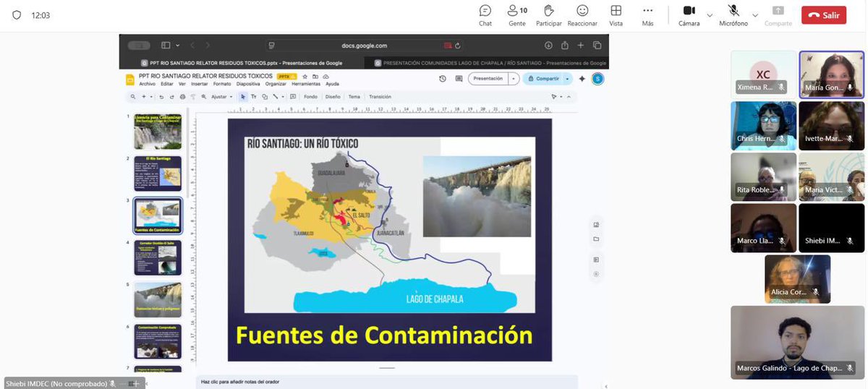Click the speaker notes field
The width and height of the screenshot is (868, 389).
click(x=387, y=381)
